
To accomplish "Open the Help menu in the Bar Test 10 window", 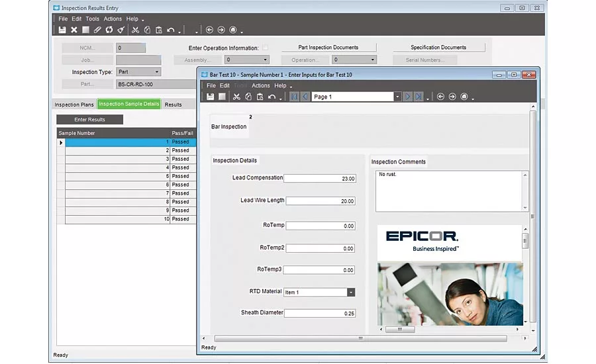I will tap(281, 85).
